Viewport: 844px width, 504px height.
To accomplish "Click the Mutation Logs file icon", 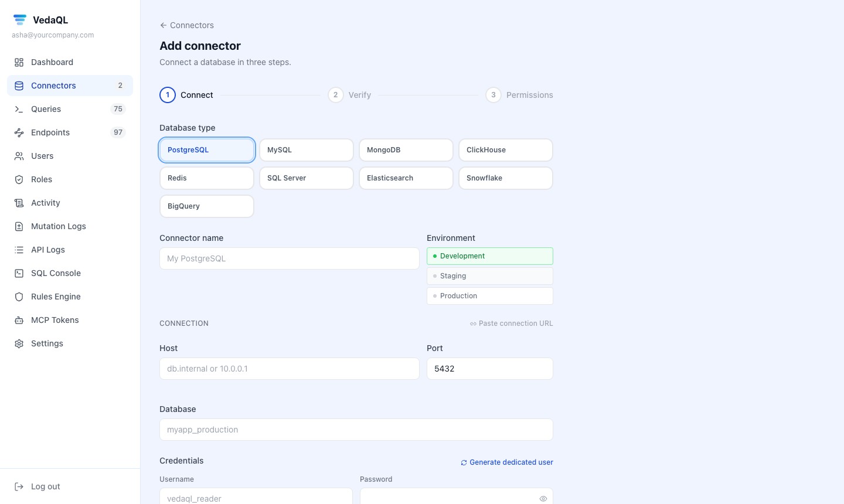I will point(19,226).
